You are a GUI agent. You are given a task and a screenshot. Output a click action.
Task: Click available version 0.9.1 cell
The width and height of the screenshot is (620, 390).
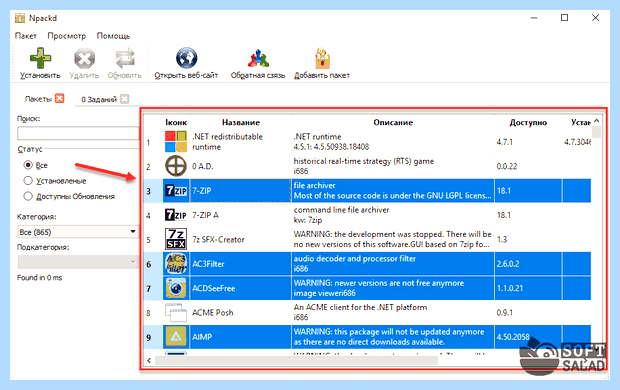[528, 312]
